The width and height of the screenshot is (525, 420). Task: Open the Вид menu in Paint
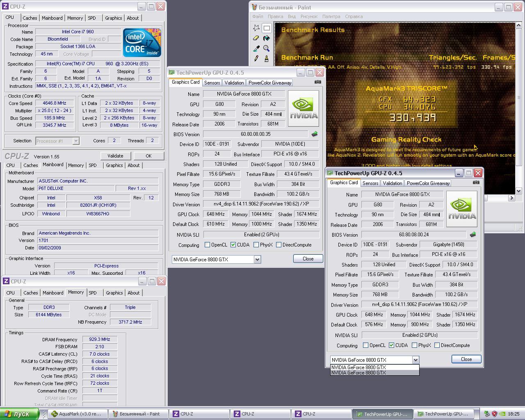pos(292,16)
